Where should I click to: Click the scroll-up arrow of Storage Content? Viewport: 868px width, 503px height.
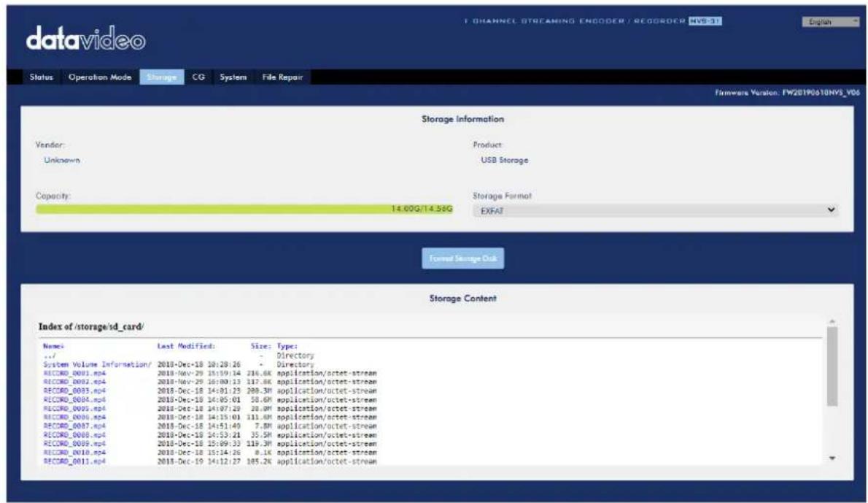(x=832, y=322)
